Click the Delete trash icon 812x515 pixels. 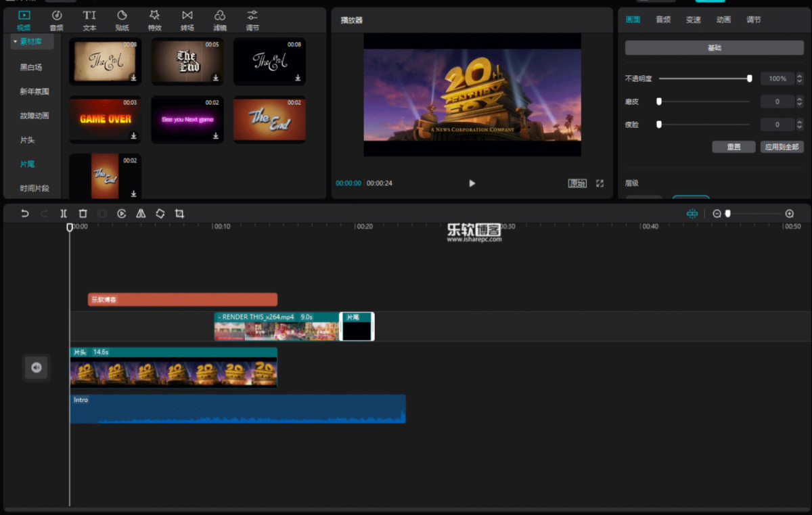(x=83, y=213)
